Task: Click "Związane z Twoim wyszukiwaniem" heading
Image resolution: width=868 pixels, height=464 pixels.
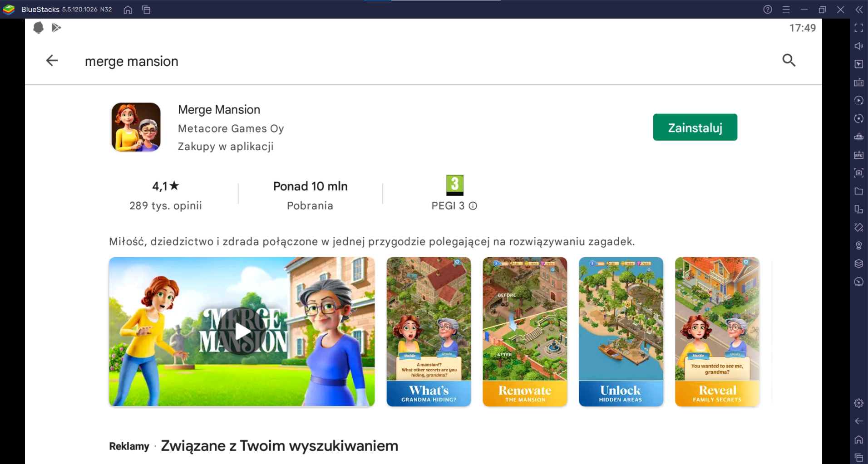Action: tap(280, 446)
